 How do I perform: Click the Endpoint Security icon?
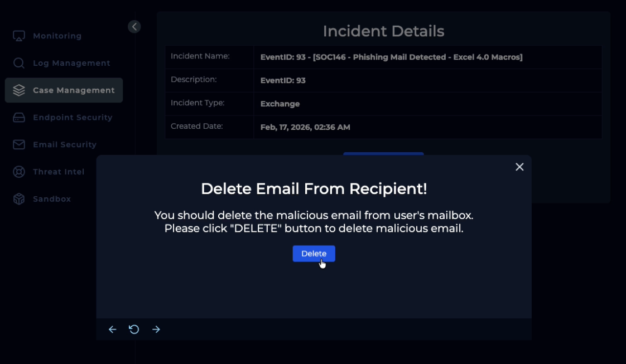coord(19,118)
